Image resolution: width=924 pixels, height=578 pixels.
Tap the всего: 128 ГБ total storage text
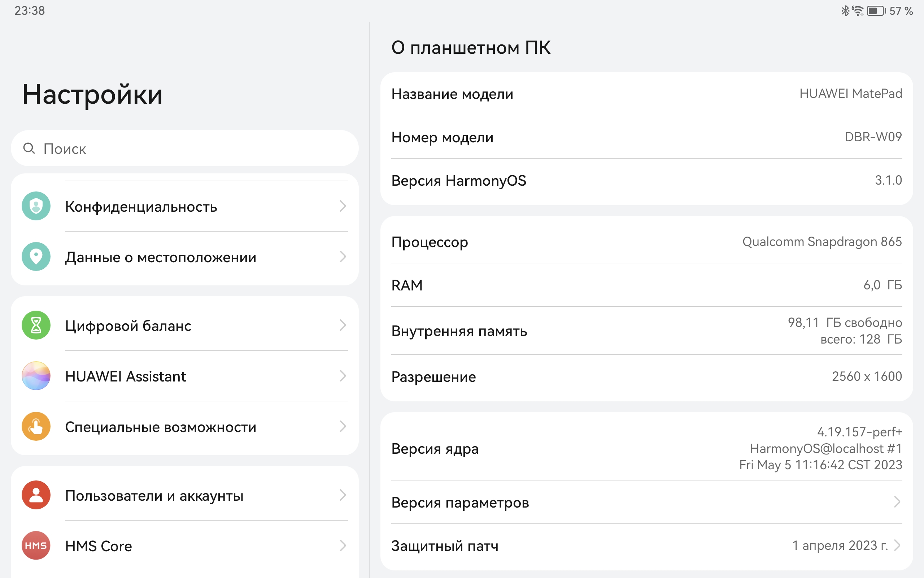click(861, 339)
